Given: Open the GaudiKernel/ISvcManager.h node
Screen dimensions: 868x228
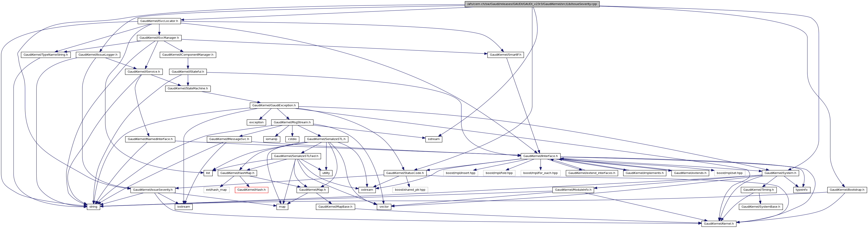Looking at the screenshot, I should point(159,38).
